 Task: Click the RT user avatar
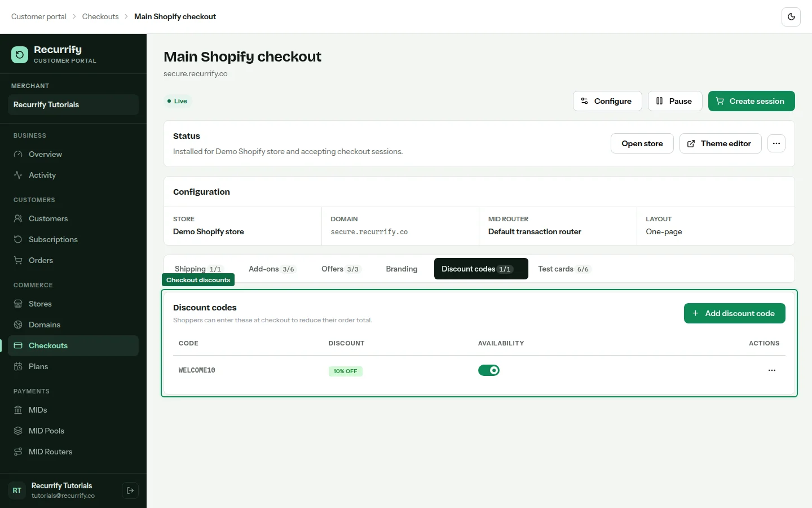tap(17, 491)
